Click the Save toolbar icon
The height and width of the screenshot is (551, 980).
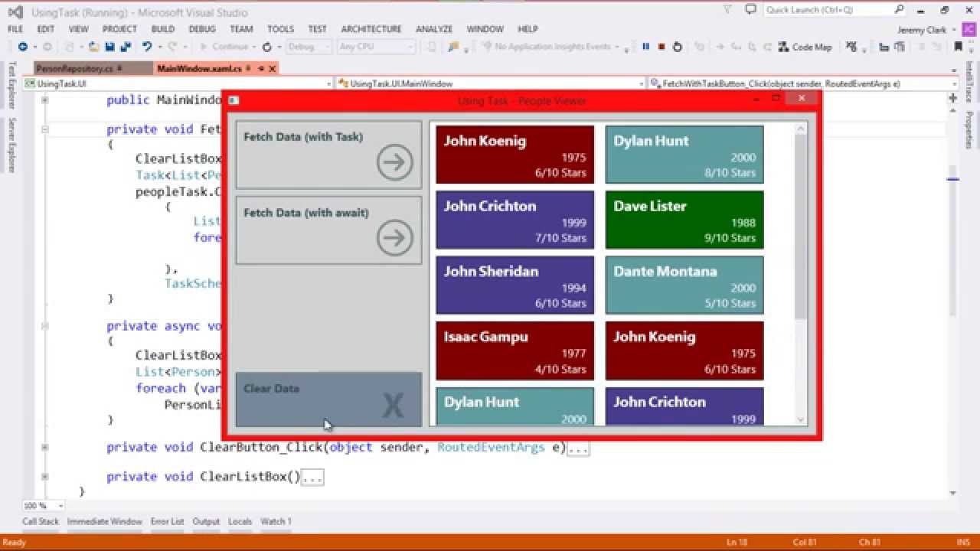pos(109,47)
